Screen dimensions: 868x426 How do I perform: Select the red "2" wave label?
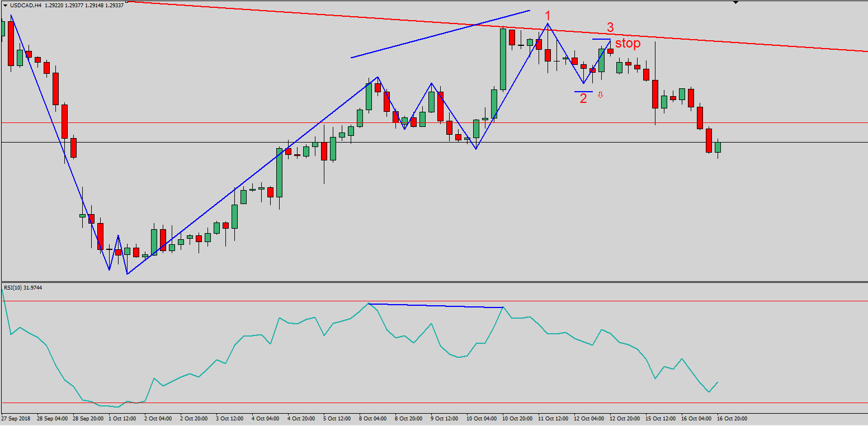(583, 99)
